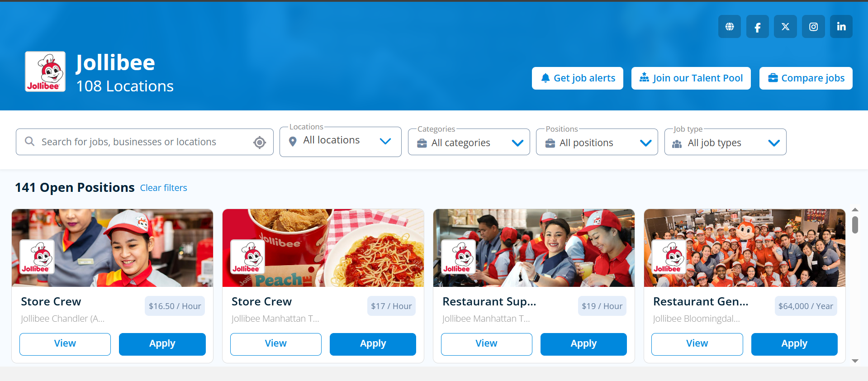Expand the All locations dropdown
The image size is (868, 381).
341,142
